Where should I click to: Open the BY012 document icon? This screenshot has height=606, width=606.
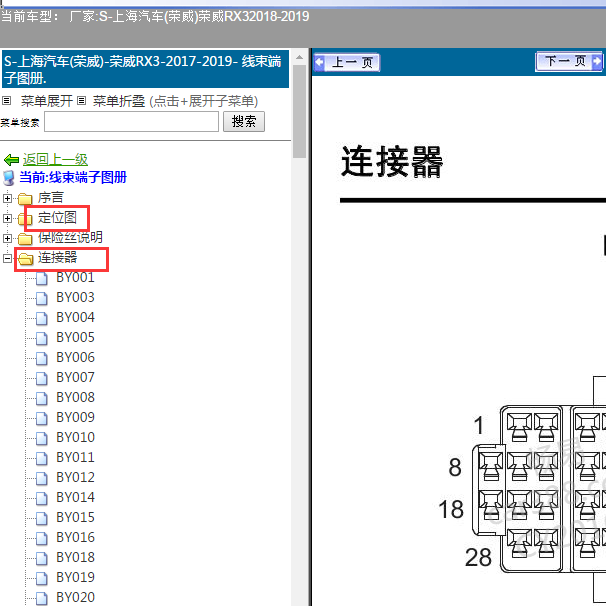pyautogui.click(x=42, y=478)
